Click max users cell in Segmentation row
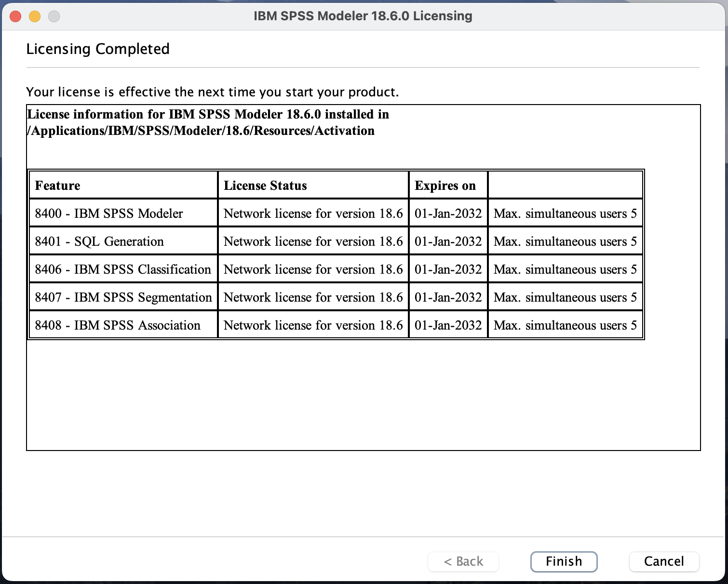The image size is (728, 584). coord(566,297)
